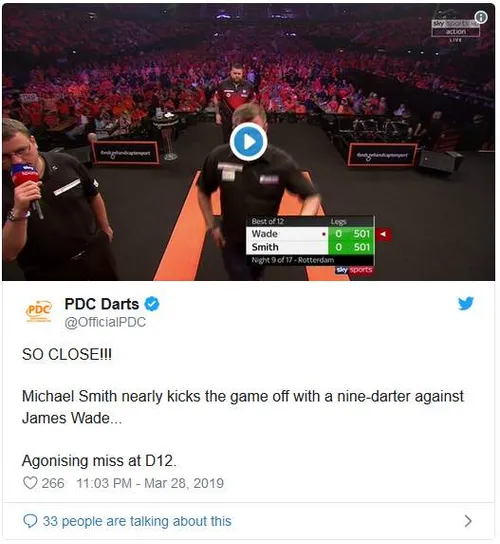500x544 pixels.
Task: Click the blue verified badge
Action: tap(152, 304)
